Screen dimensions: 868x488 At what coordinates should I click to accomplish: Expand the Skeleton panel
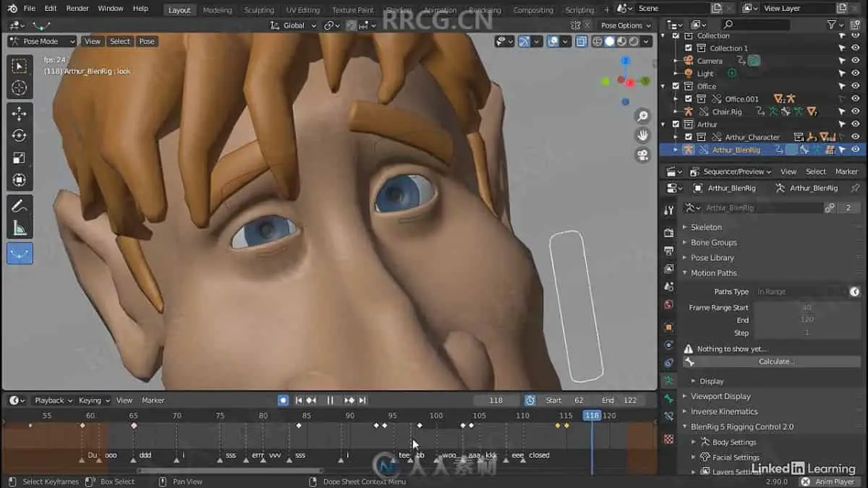706,227
